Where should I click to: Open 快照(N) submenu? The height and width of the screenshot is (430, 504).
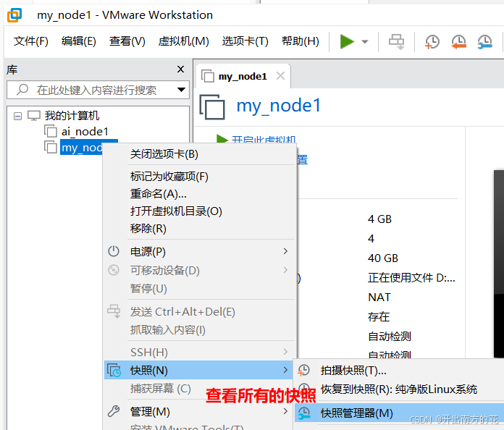[198, 370]
